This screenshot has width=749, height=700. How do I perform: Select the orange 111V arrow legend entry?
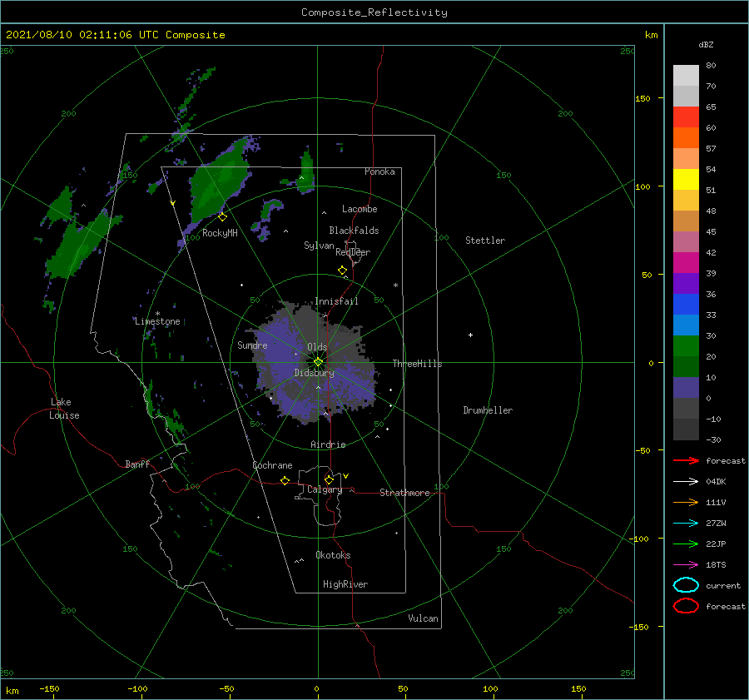tap(686, 502)
